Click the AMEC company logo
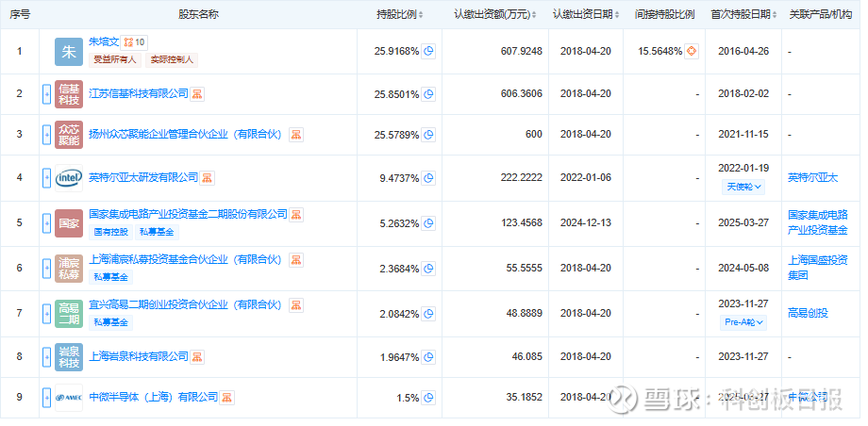The height and width of the screenshot is (426, 868). 69,397
